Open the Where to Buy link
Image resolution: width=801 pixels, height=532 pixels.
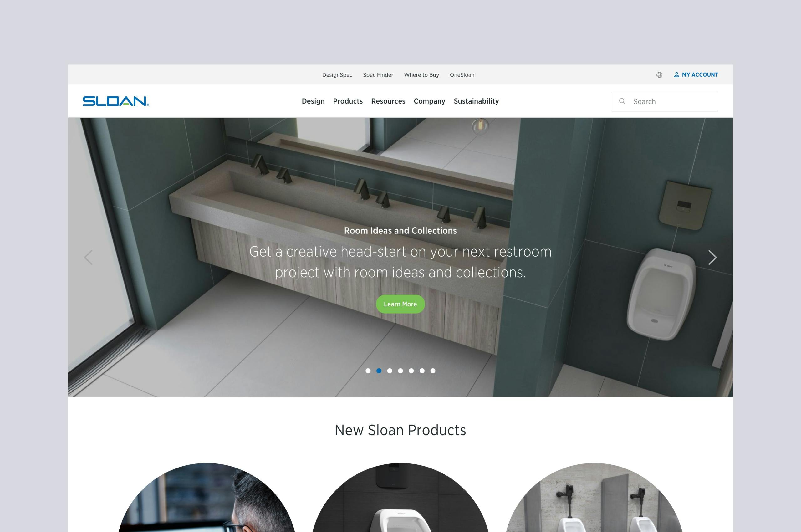pos(421,75)
